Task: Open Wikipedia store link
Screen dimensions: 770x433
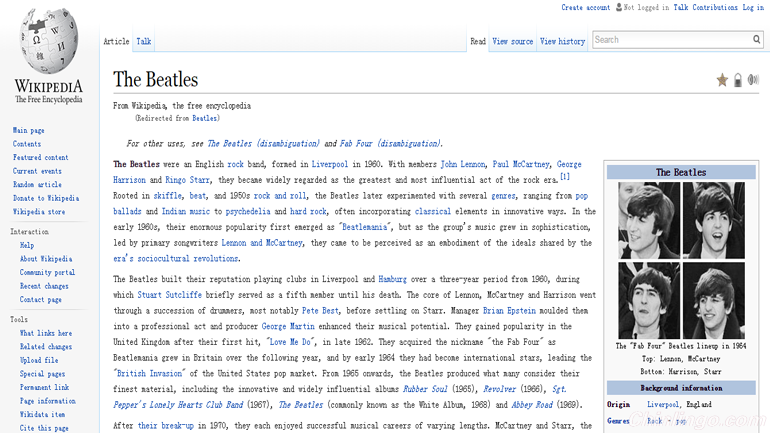Action: coord(39,212)
